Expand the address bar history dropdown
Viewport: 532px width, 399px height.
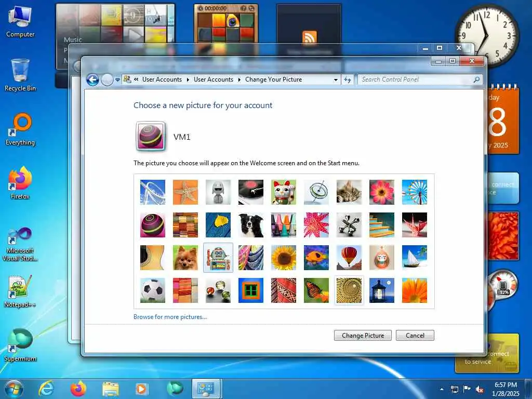click(x=336, y=80)
